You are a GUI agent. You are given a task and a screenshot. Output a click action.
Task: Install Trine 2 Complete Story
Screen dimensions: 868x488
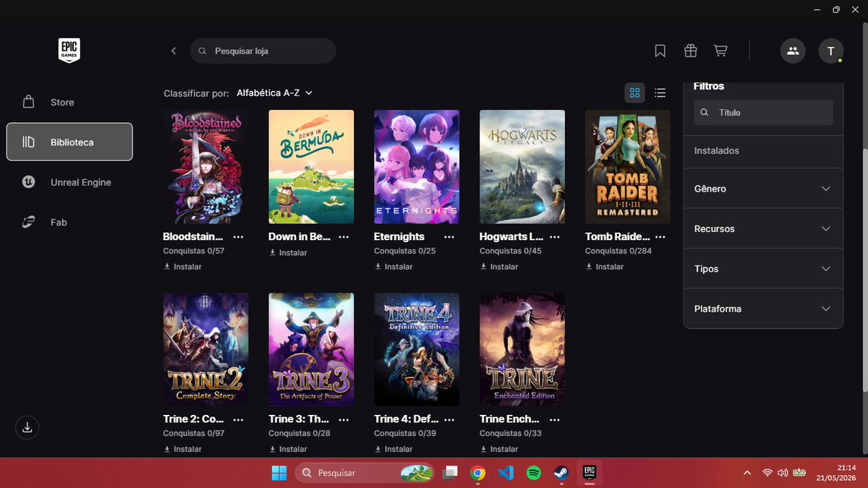click(x=183, y=449)
